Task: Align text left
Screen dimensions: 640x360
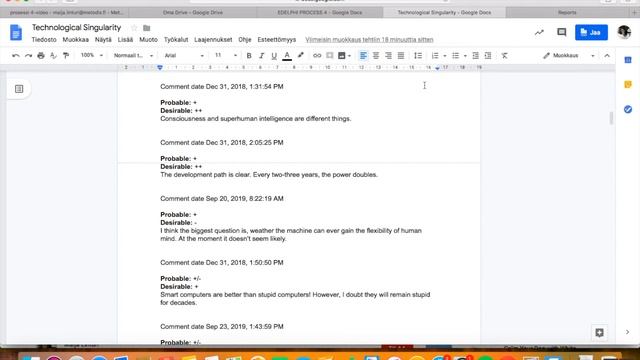Action: pos(363,56)
